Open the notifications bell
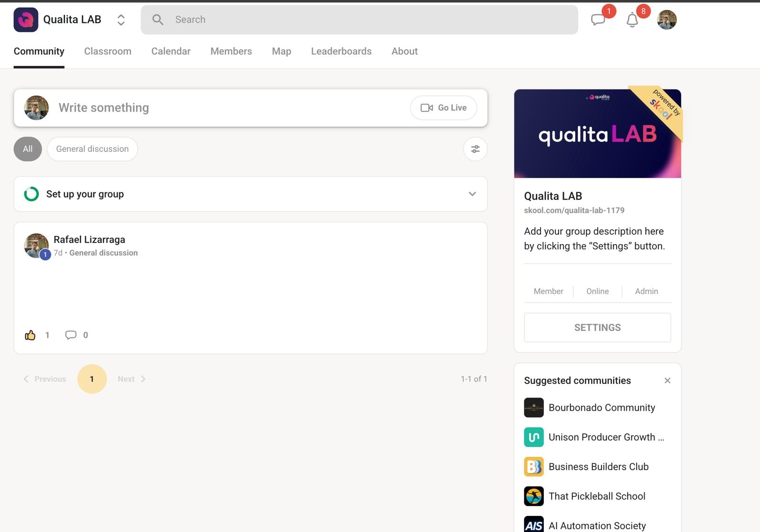 pyautogui.click(x=632, y=20)
